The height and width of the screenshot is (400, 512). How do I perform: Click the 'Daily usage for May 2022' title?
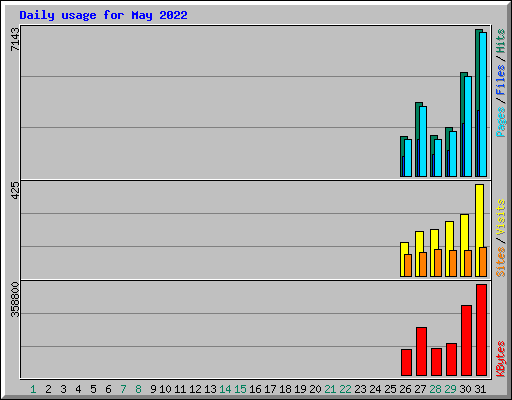(103, 15)
